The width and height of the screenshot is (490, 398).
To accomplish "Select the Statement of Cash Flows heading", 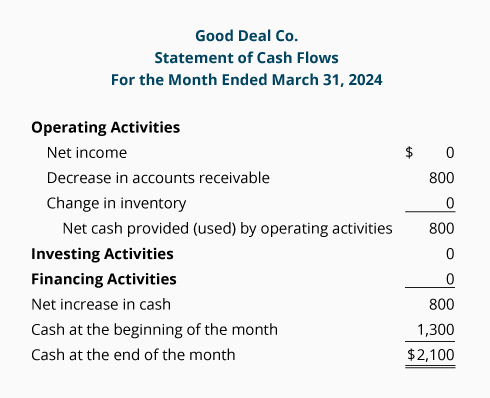I will click(246, 58).
